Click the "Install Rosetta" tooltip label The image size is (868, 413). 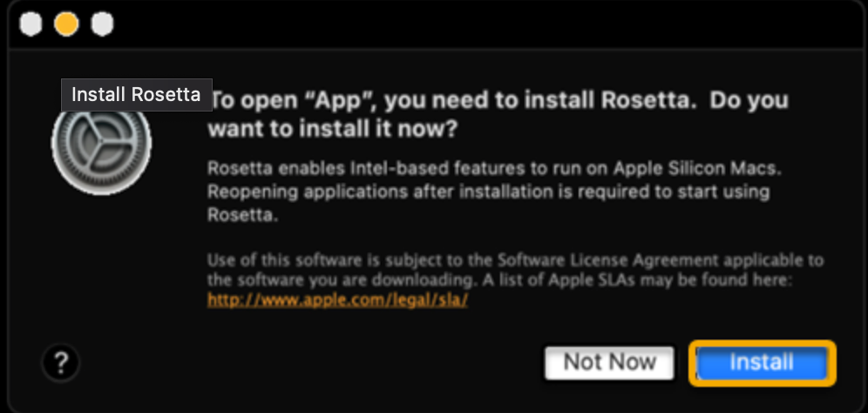pyautogui.click(x=136, y=95)
